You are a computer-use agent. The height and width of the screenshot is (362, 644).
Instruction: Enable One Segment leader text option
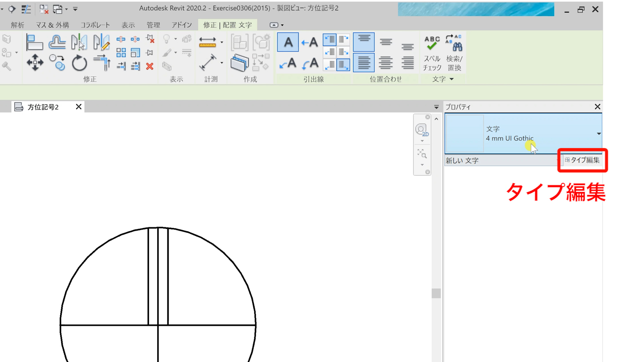[309, 42]
